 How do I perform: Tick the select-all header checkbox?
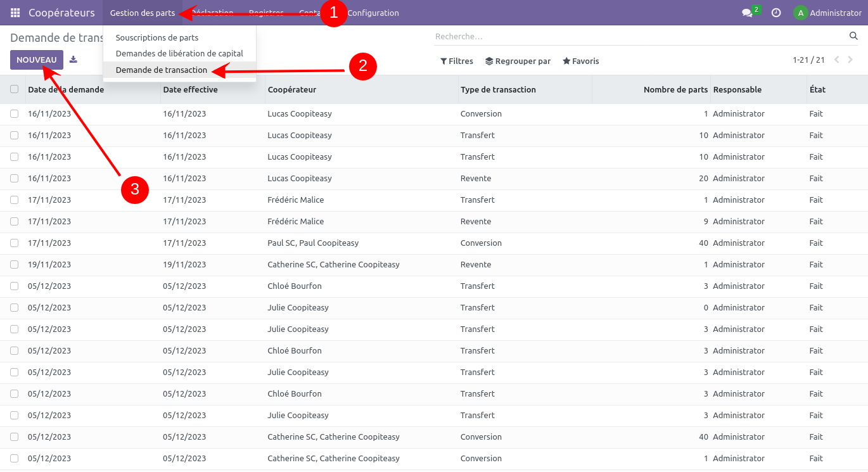point(15,89)
